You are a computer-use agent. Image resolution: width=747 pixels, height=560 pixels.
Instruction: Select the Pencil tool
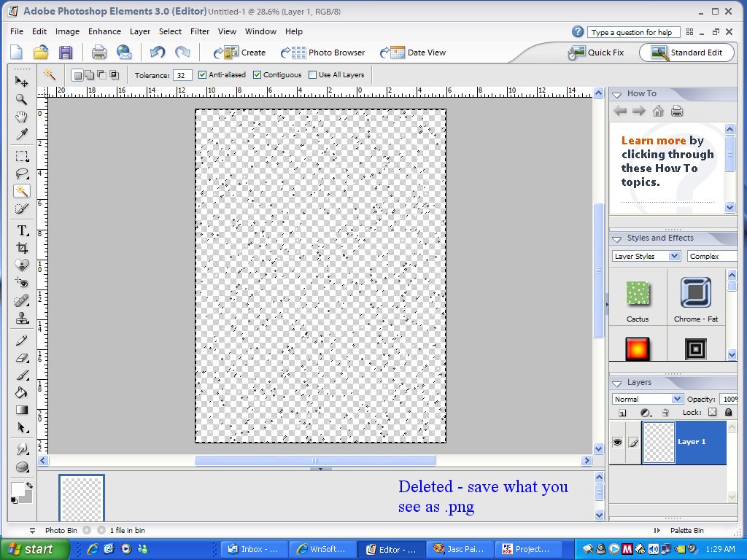tap(21, 340)
